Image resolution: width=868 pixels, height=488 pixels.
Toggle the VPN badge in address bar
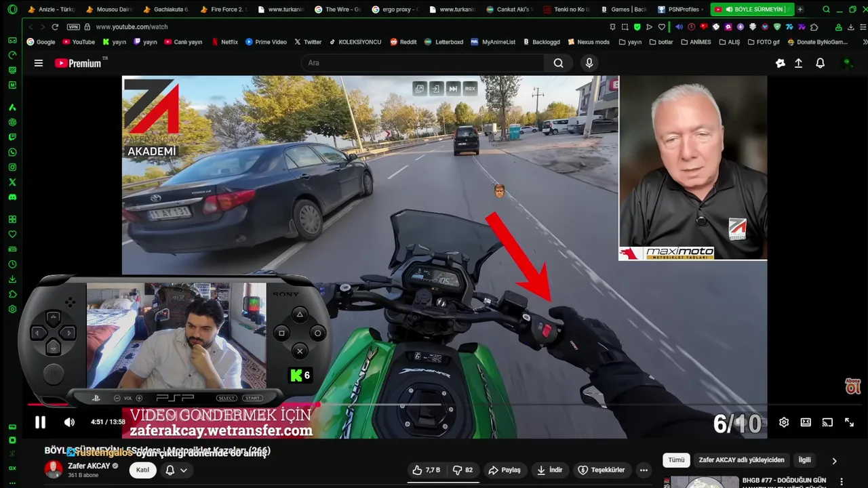tap(73, 26)
